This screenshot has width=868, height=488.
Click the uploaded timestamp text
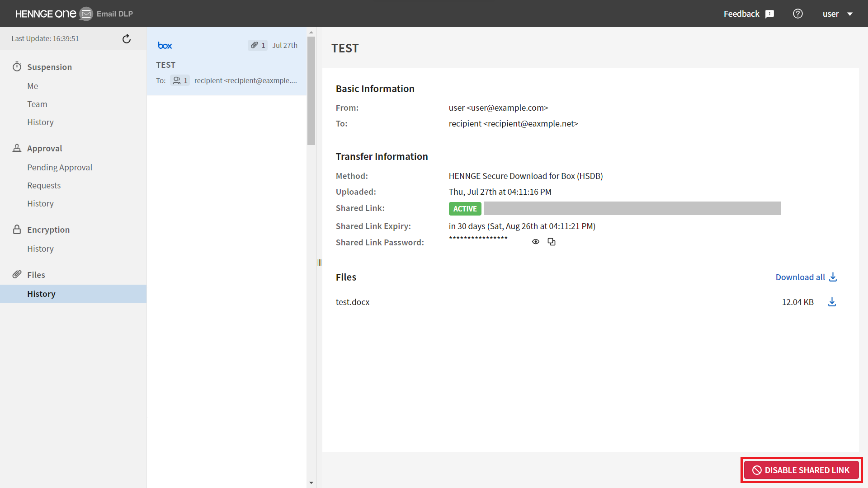[x=500, y=192]
